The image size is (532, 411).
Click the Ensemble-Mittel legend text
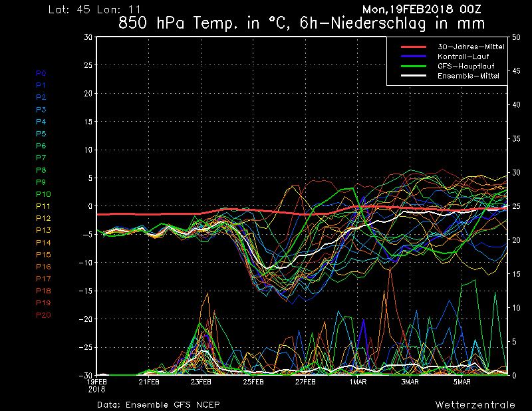pyautogui.click(x=468, y=76)
